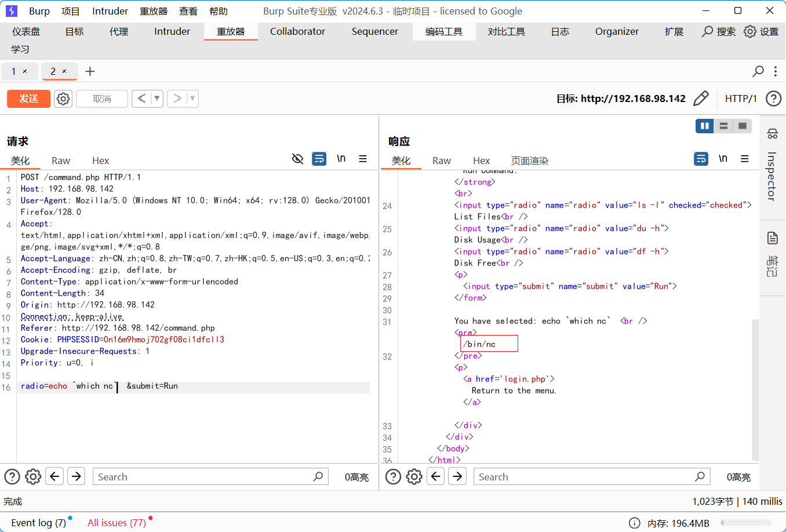The height and width of the screenshot is (532, 786).
Task: Open the Intruder menu in menu bar
Action: tap(110, 11)
